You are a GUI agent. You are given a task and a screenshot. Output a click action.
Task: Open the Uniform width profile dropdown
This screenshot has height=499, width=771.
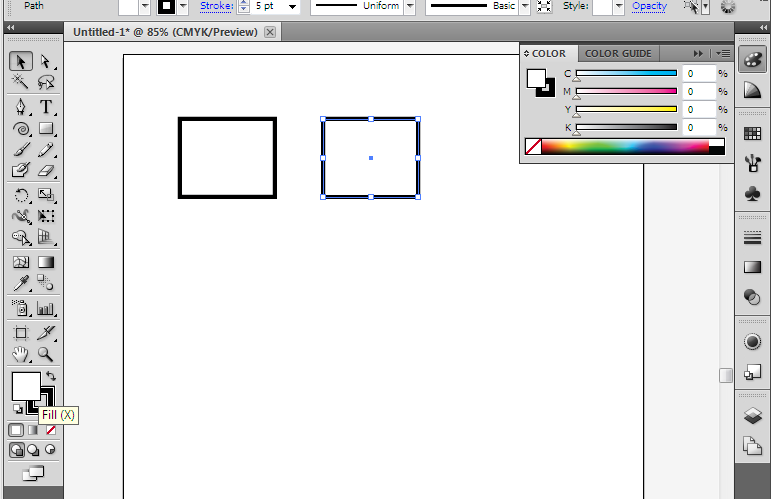click(410, 6)
